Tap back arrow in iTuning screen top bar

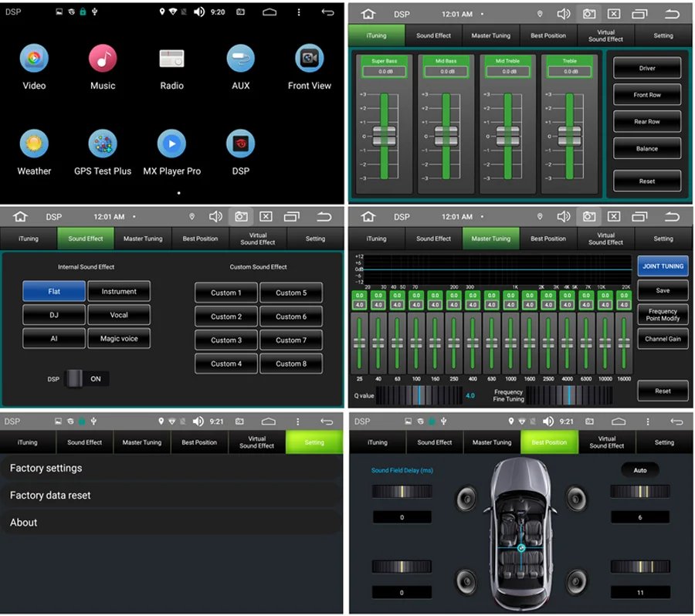[x=672, y=14]
